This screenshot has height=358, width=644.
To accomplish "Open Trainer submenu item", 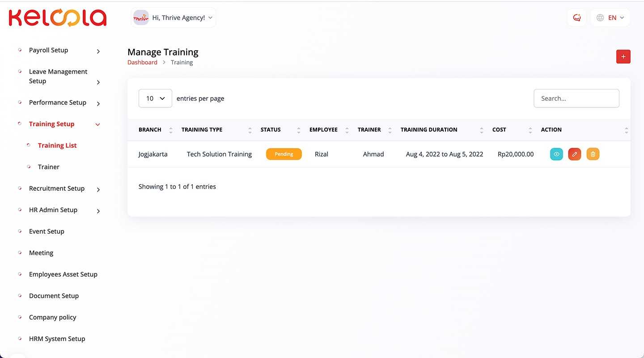I will [49, 167].
